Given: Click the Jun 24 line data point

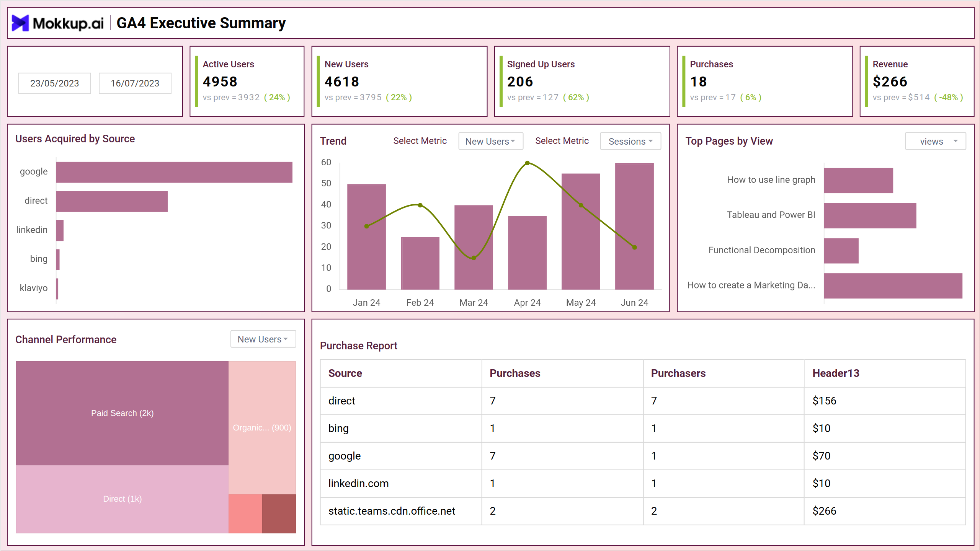Looking at the screenshot, I should (x=634, y=248).
